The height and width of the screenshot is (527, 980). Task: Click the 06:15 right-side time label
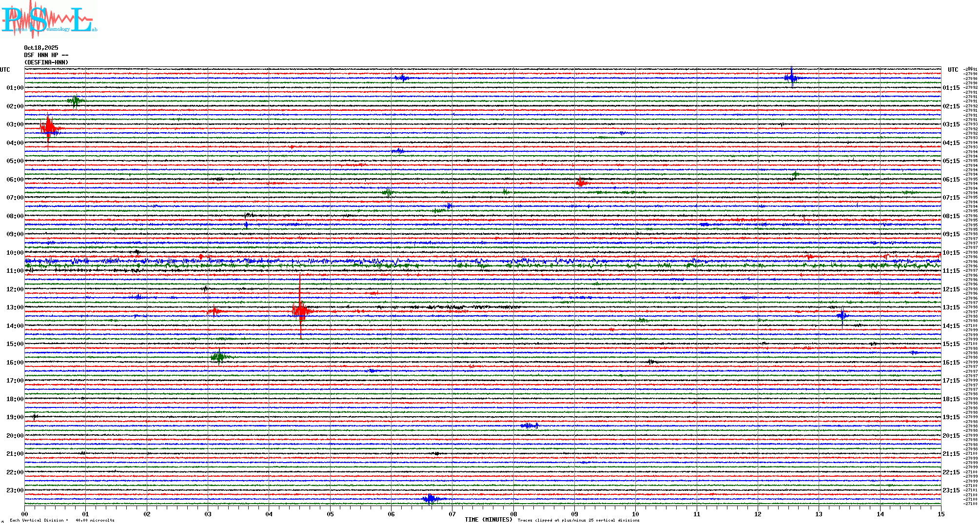coord(951,180)
